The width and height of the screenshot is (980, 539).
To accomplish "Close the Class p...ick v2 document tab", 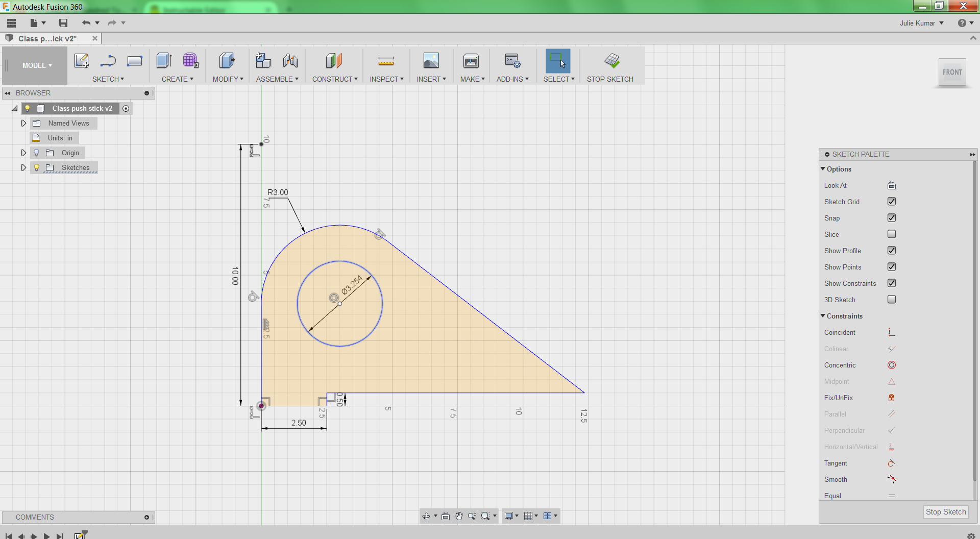I will point(95,38).
